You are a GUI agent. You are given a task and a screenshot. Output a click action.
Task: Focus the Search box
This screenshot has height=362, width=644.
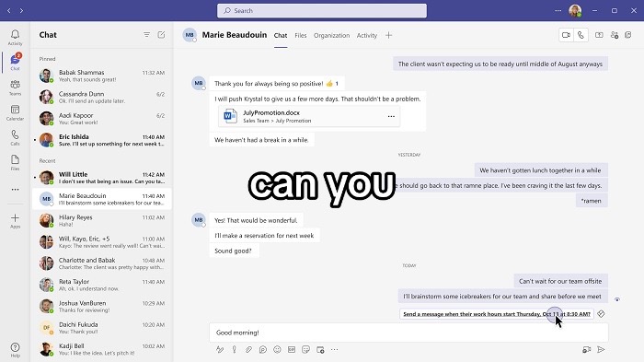tap(322, 11)
